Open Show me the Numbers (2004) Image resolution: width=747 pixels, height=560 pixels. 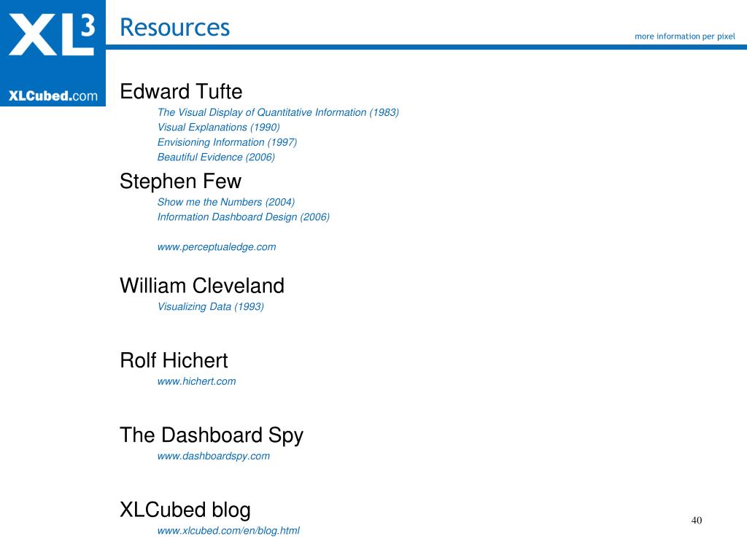pos(226,202)
